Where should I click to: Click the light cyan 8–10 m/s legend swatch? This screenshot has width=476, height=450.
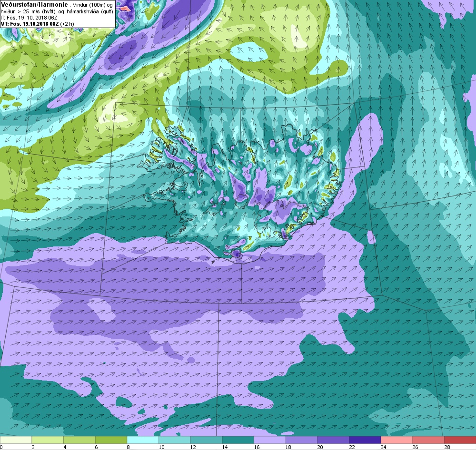(x=143, y=440)
